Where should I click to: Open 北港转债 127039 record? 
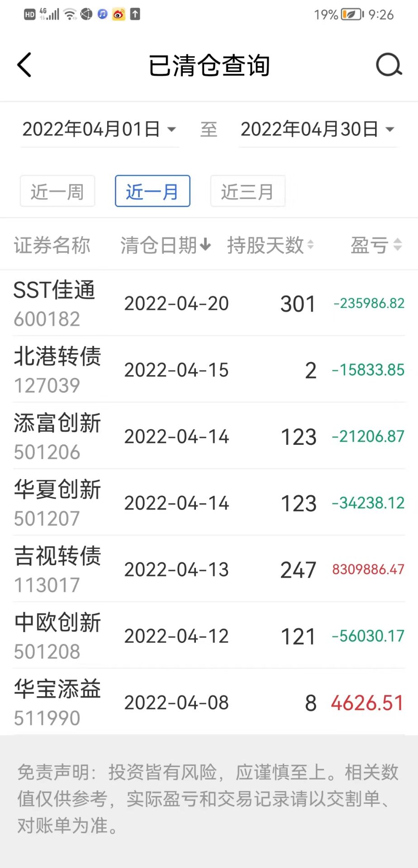209,370
